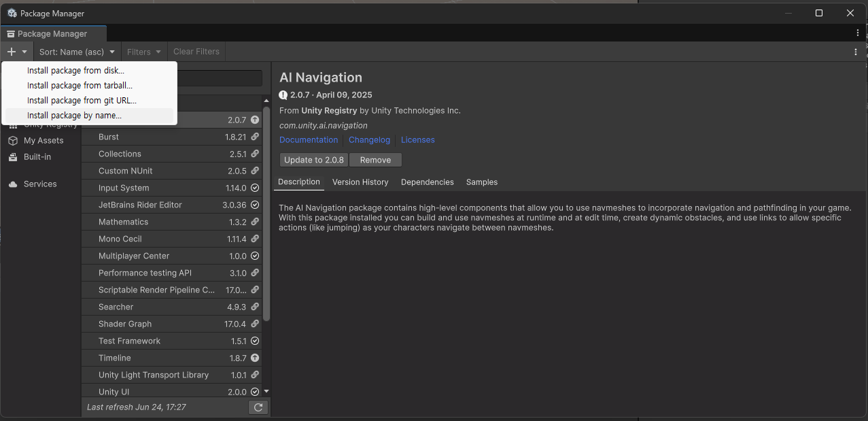Choose Install package from disk
868x421 pixels.
[x=89, y=71]
